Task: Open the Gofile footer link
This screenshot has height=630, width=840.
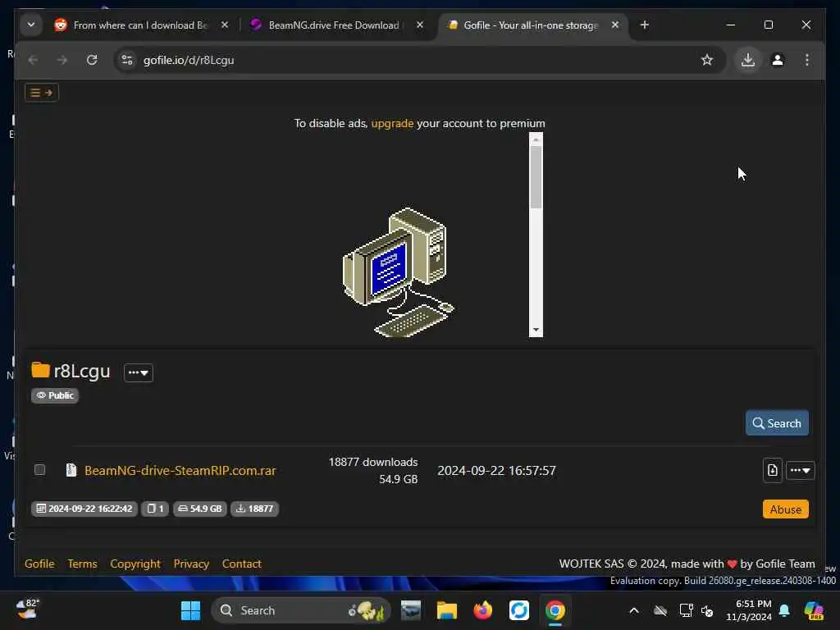Action: [x=39, y=564]
